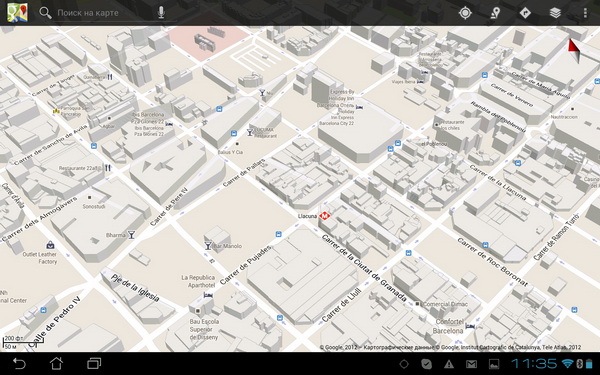Select the Llacuna metro station marker
The width and height of the screenshot is (600, 375).
pos(324,216)
